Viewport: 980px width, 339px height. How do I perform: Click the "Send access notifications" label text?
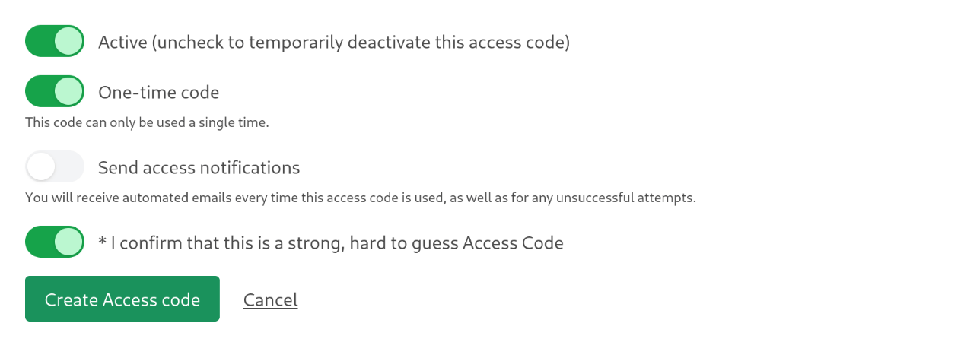coord(199,167)
